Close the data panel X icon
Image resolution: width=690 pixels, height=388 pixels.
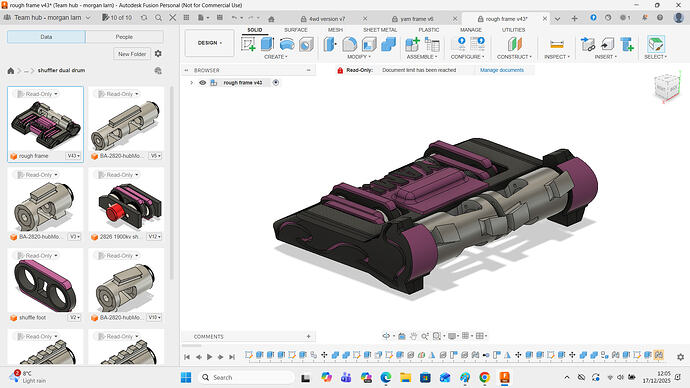[x=173, y=18]
